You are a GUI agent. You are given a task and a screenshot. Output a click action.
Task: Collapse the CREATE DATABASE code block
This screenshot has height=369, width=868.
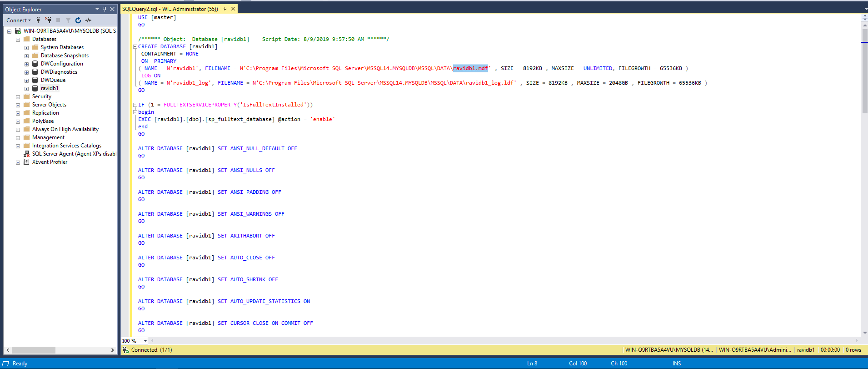[x=135, y=46]
